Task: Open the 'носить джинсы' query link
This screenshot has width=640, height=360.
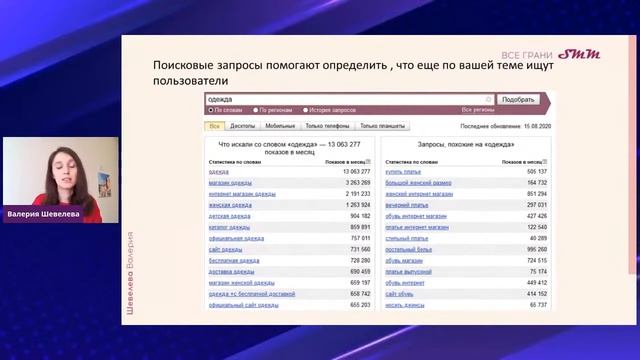Action: tap(404, 305)
